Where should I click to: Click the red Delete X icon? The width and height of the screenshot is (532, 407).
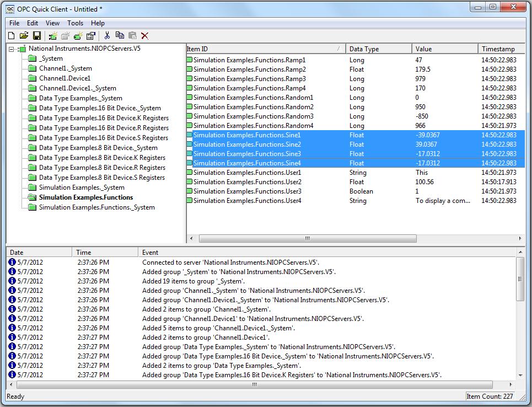tap(145, 36)
